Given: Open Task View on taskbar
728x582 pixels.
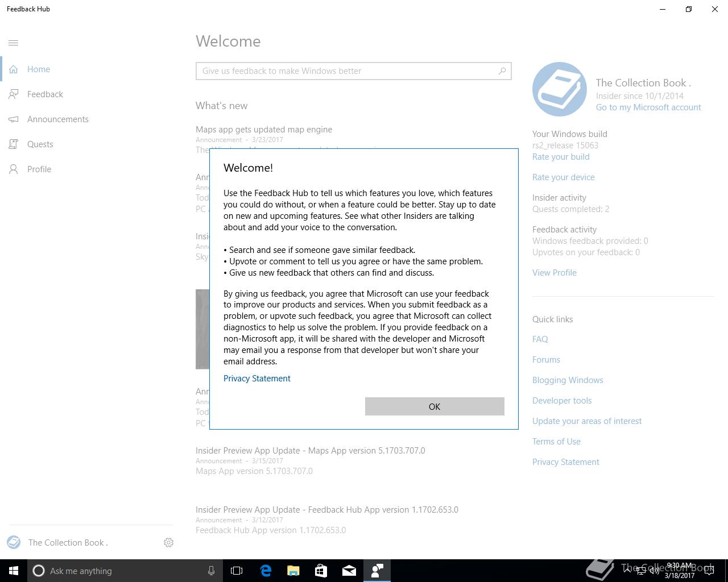Looking at the screenshot, I should pos(237,571).
